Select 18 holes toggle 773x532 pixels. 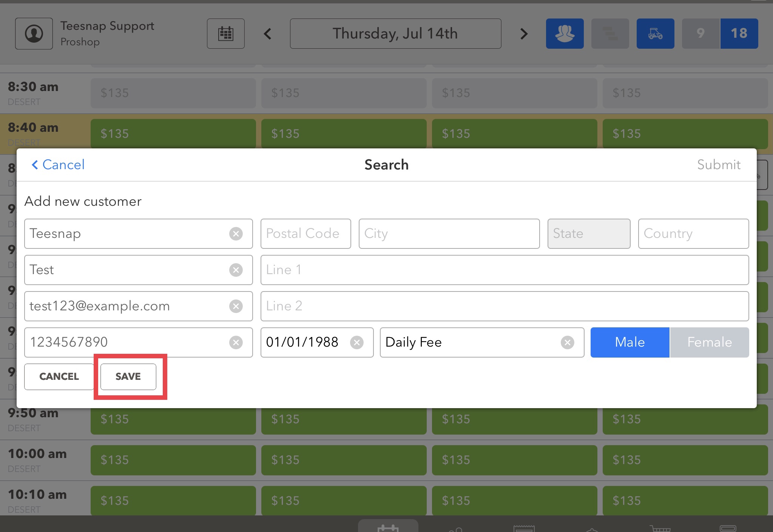point(739,34)
